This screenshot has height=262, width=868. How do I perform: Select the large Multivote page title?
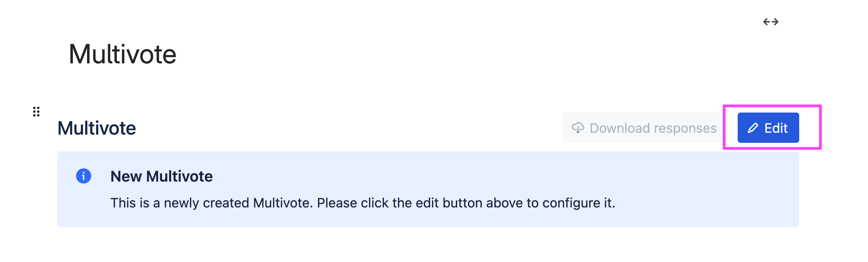click(x=122, y=54)
